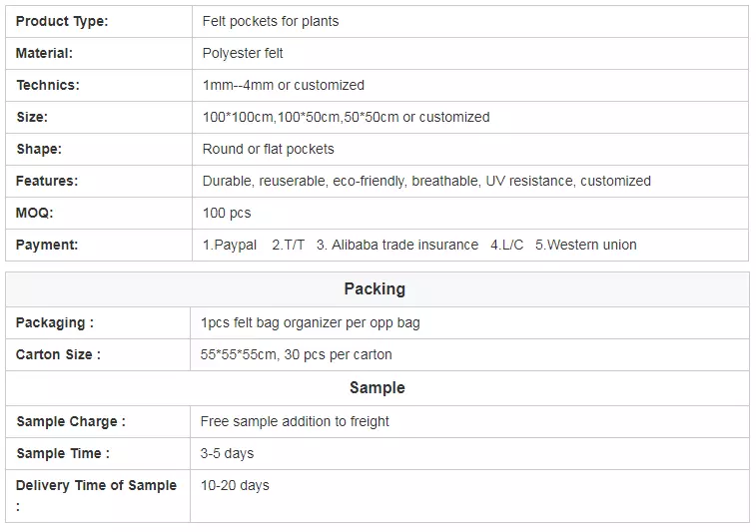Select the 'Sample Charge :' label
Viewport: 756px width, 532px height.
point(70,421)
